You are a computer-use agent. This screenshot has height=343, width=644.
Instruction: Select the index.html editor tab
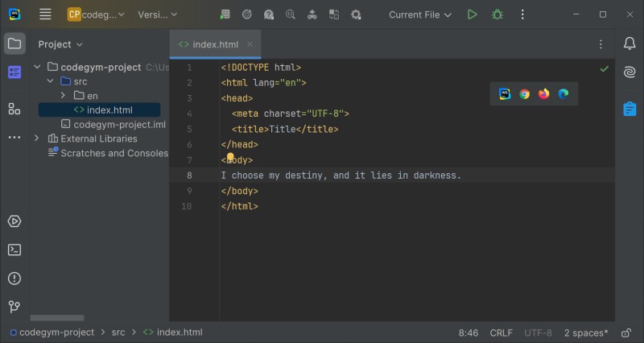coord(215,44)
